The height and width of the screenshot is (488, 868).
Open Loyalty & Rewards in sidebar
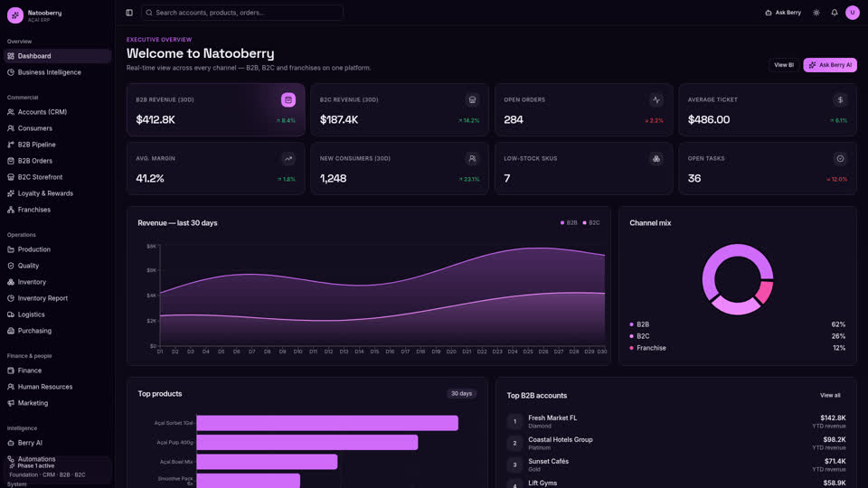coord(58,193)
